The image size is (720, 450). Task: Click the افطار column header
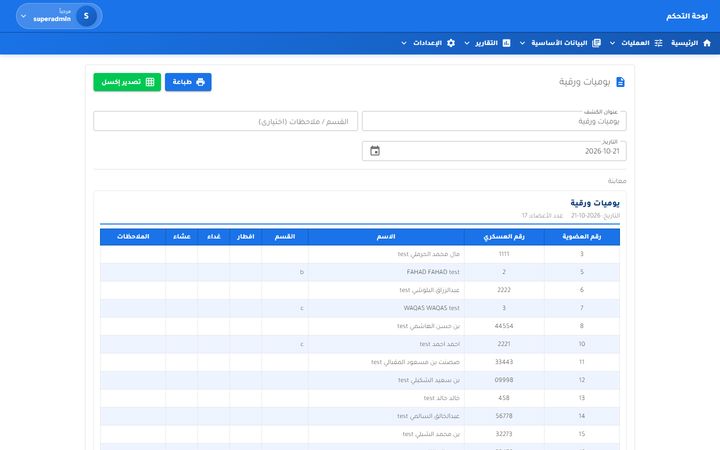pyautogui.click(x=245, y=236)
